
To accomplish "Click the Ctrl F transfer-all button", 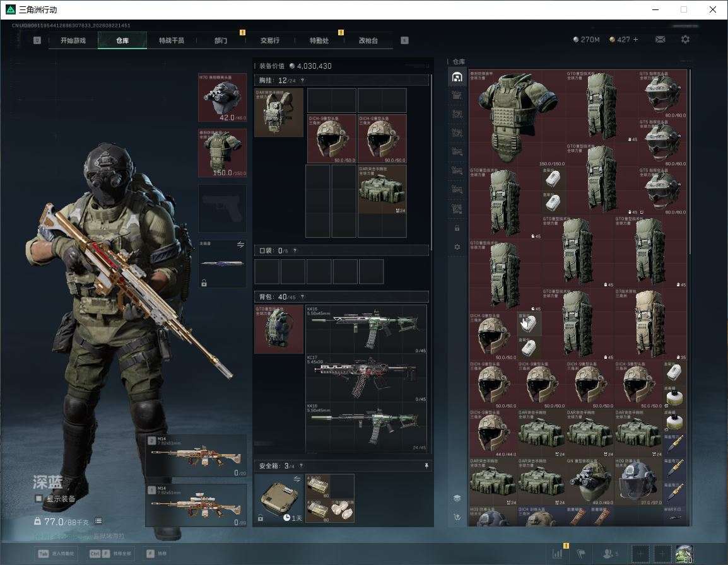I will (110, 554).
